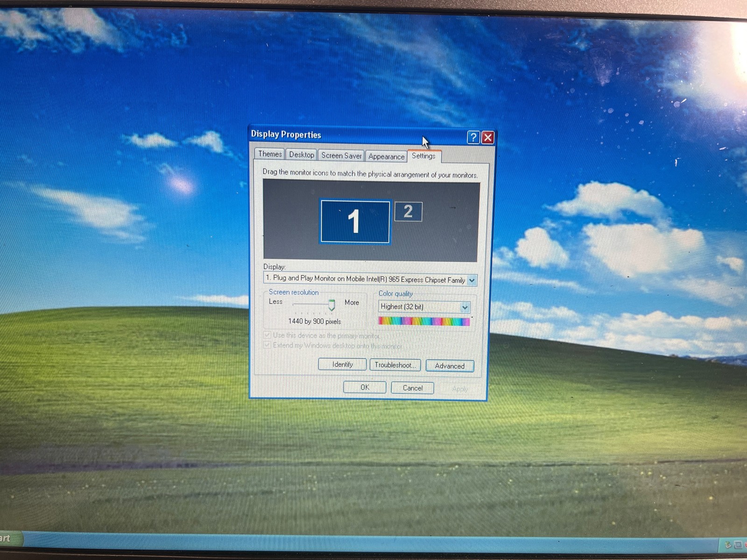The width and height of the screenshot is (747, 560).
Task: Click the Help question mark title bar button
Action: point(473,137)
